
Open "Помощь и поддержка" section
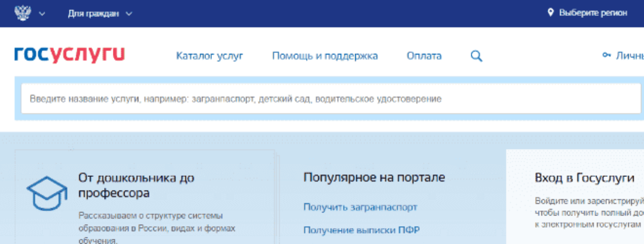pos(325,56)
